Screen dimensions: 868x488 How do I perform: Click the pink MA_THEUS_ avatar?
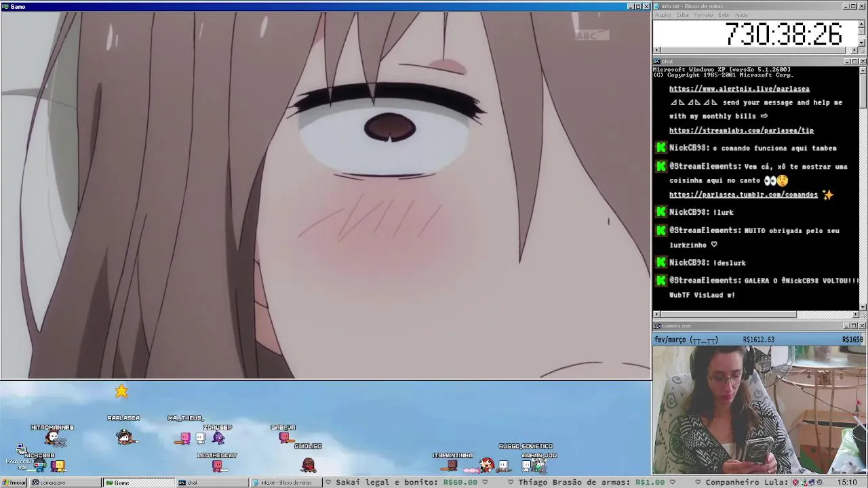(184, 439)
